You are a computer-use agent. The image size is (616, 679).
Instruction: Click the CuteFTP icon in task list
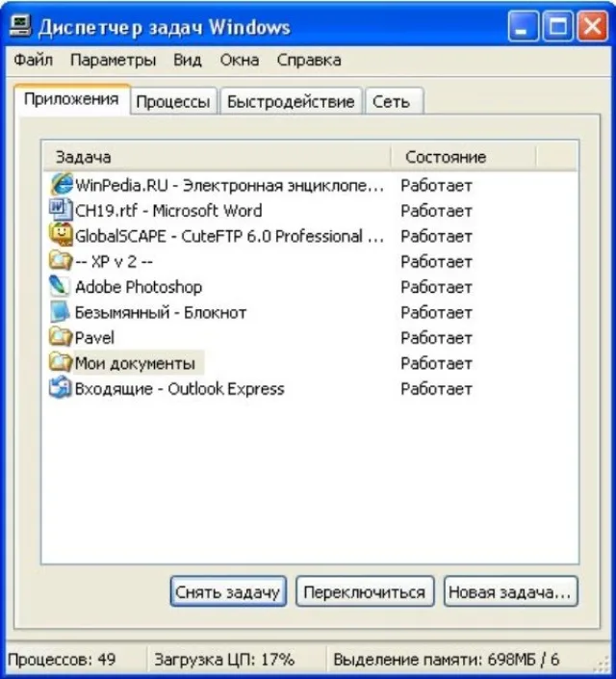pos(61,236)
